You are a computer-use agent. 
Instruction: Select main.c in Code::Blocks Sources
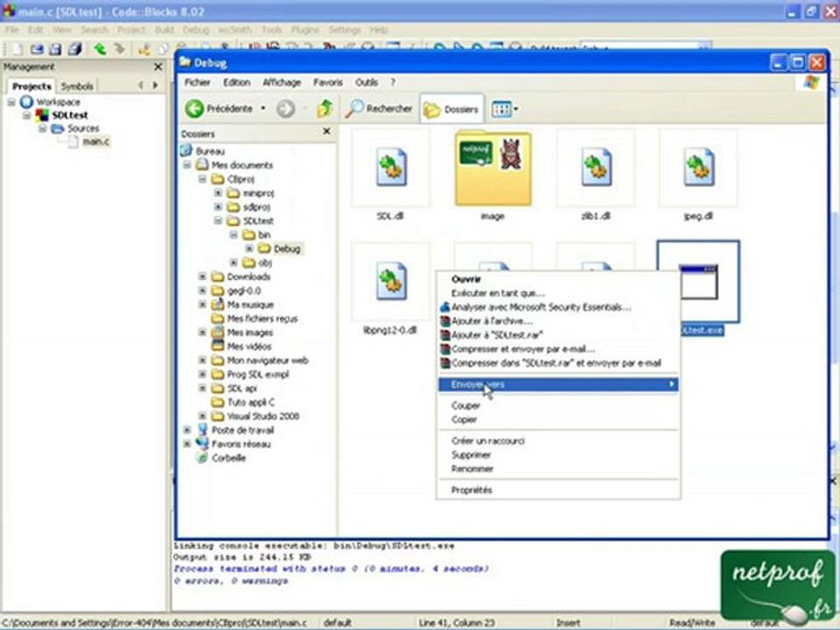[x=96, y=142]
